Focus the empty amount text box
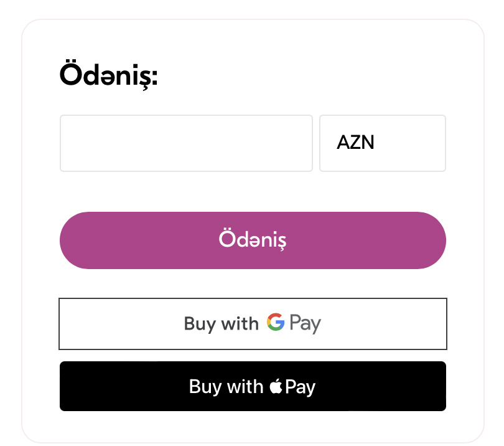Screen dimensions: 504x446 186,143
